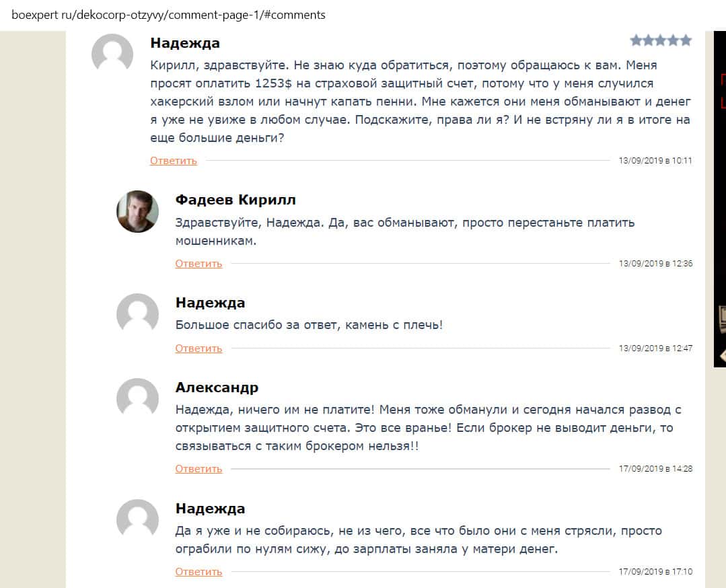Click timestamp 17/09/2019 в 14:28
This screenshot has height=588, width=726.
pos(655,469)
